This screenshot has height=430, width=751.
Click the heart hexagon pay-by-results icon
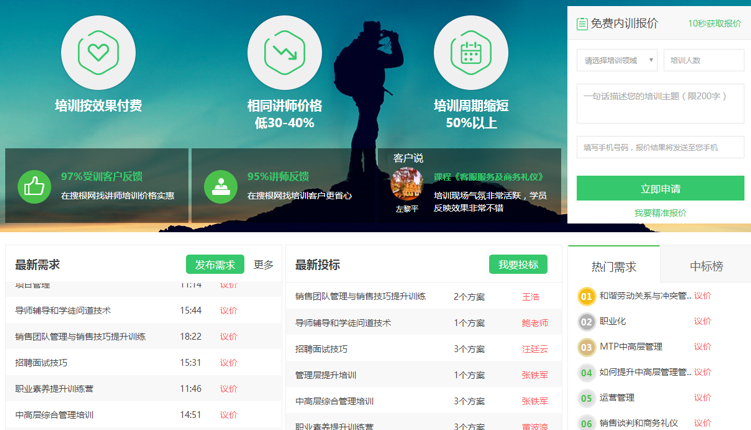pyautogui.click(x=98, y=52)
